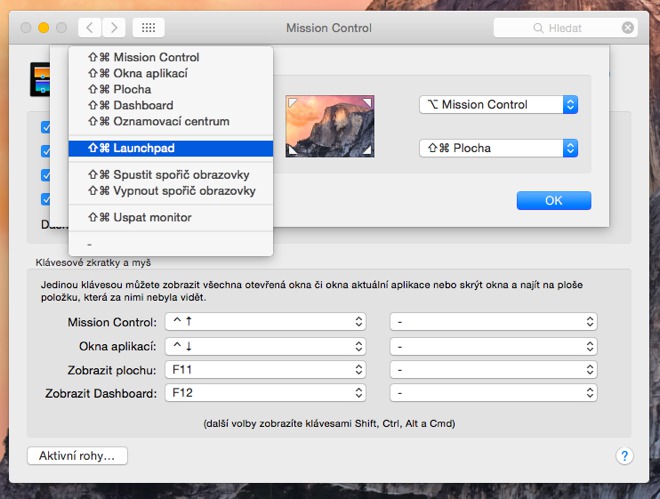Click the Mission Control window title

click(329, 28)
